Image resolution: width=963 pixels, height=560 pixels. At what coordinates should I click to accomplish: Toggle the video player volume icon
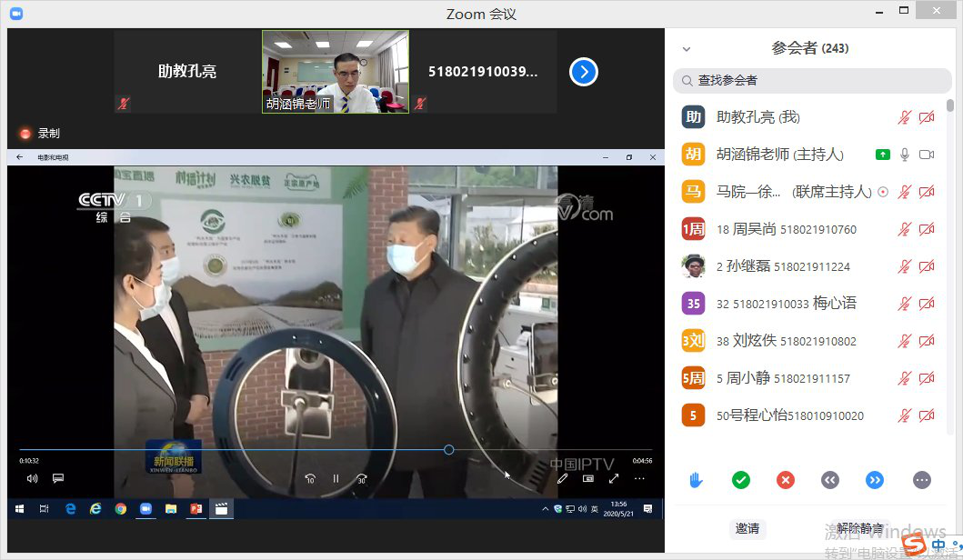coord(33,478)
